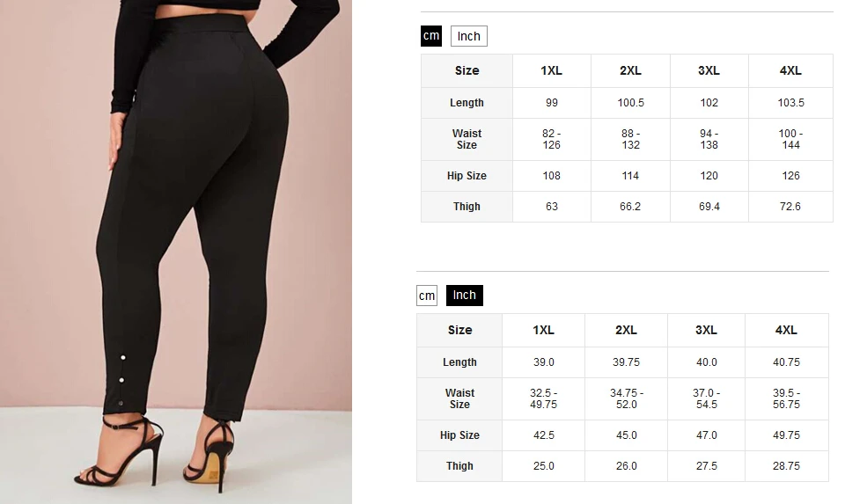Click the 4XL column header in inch table
Image resolution: width=845 pixels, height=504 pixels.
click(787, 331)
